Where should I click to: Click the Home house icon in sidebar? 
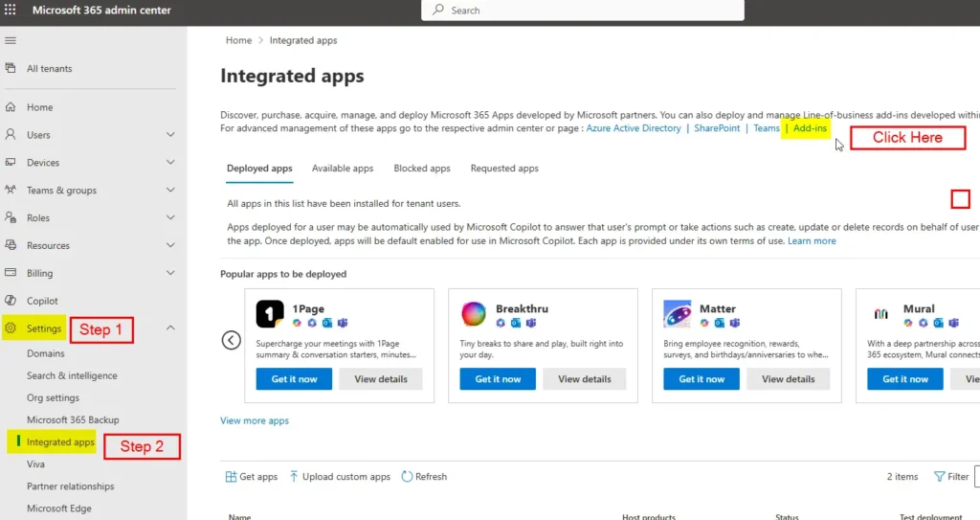coord(11,107)
